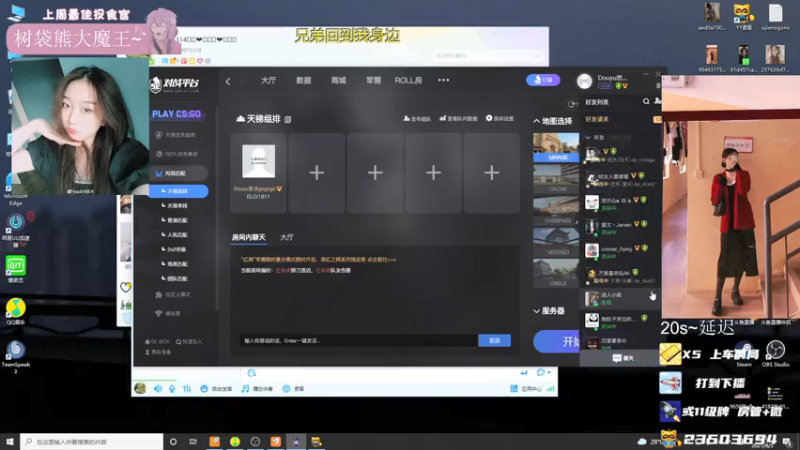Add player in second team slot plus

[317, 173]
